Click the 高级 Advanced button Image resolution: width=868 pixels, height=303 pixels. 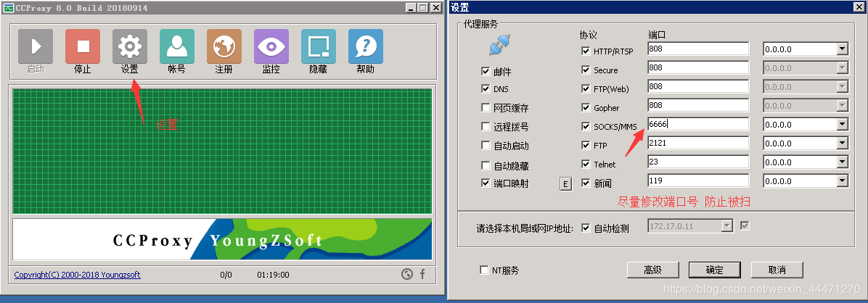pyautogui.click(x=652, y=270)
